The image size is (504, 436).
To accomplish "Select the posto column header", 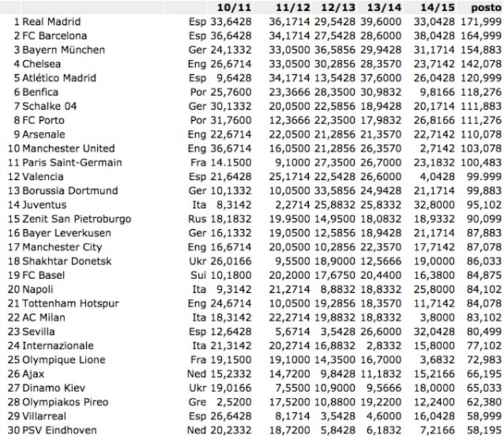I will coord(486,8).
